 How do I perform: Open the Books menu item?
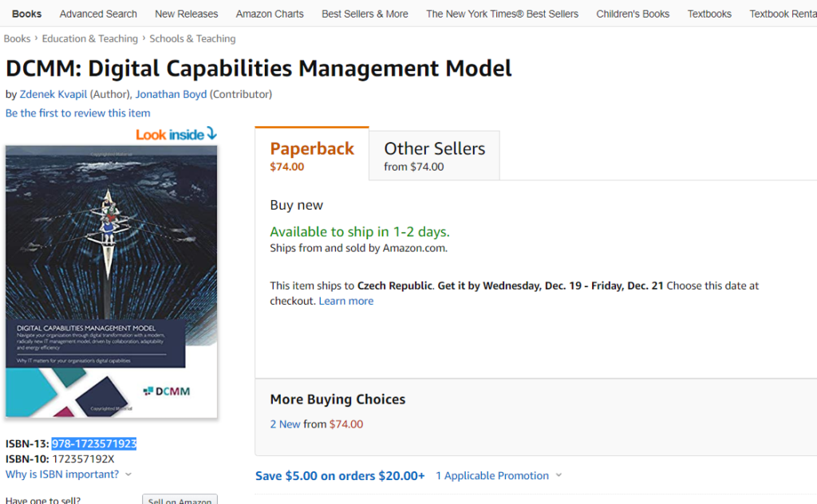pos(26,14)
